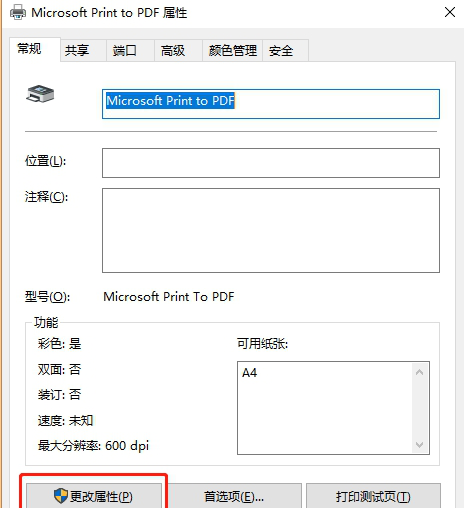
Task: Open 首选项(E)... preferences
Action: tap(234, 496)
